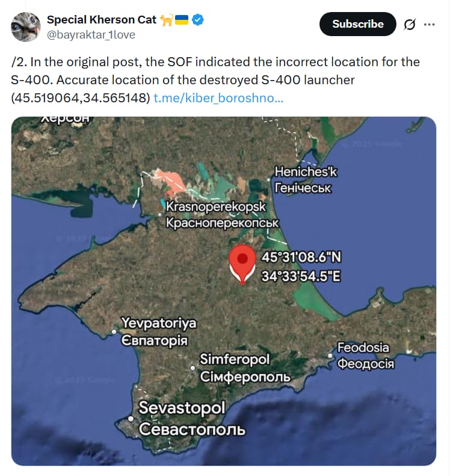The height and width of the screenshot is (476, 453).
Task: Open the t.me/kiber_boroshno link
Action: [218, 97]
